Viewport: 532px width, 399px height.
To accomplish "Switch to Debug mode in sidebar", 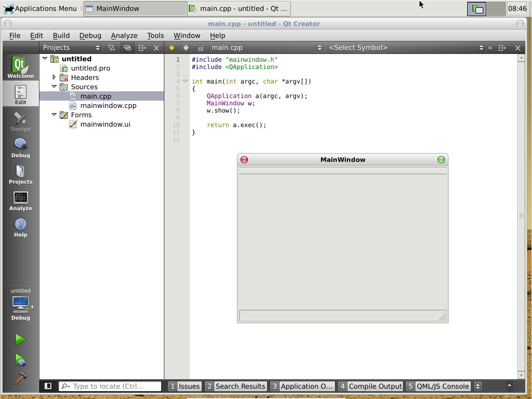I will click(20, 148).
